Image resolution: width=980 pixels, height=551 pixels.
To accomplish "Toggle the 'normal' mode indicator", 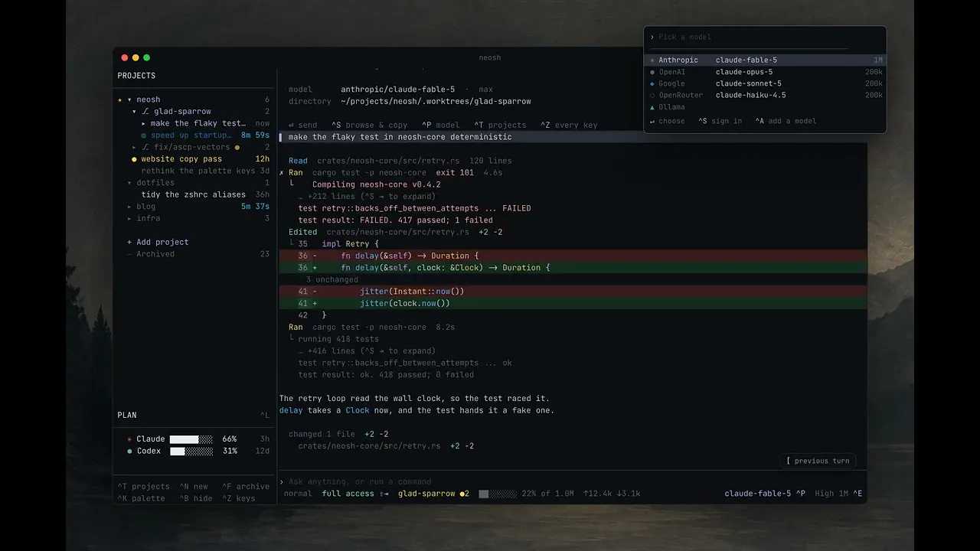I will click(x=298, y=494).
